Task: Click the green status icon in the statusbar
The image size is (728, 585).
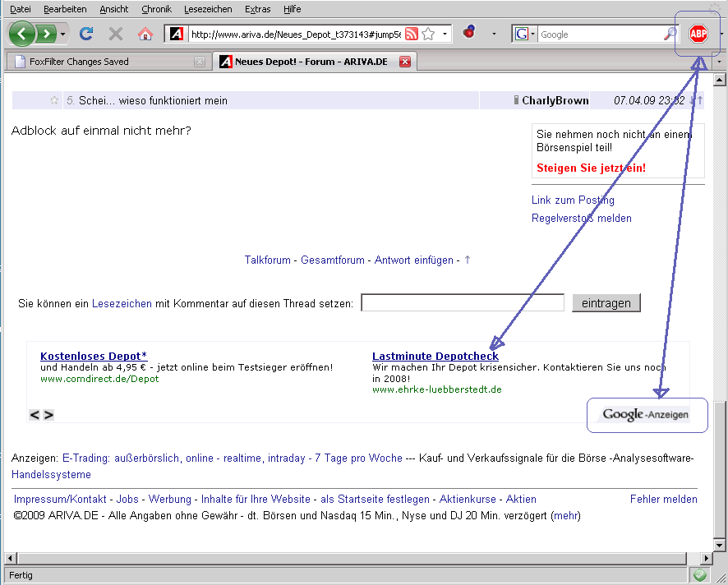Action: click(700, 575)
